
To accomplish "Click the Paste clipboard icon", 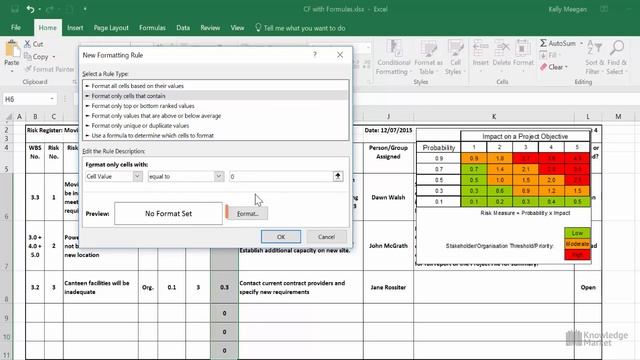I will 12,49.
